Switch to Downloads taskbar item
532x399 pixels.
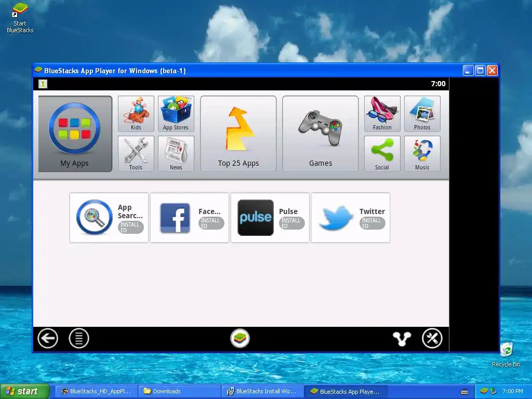(179, 391)
